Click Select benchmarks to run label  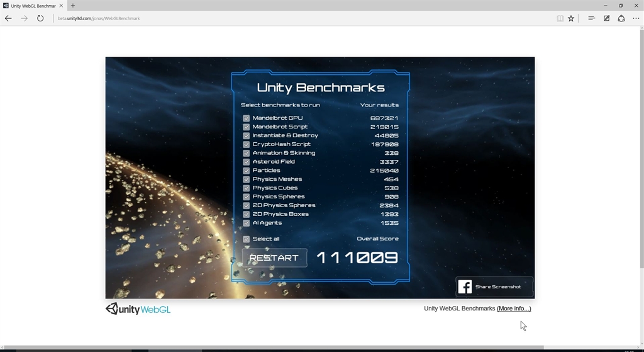(280, 105)
